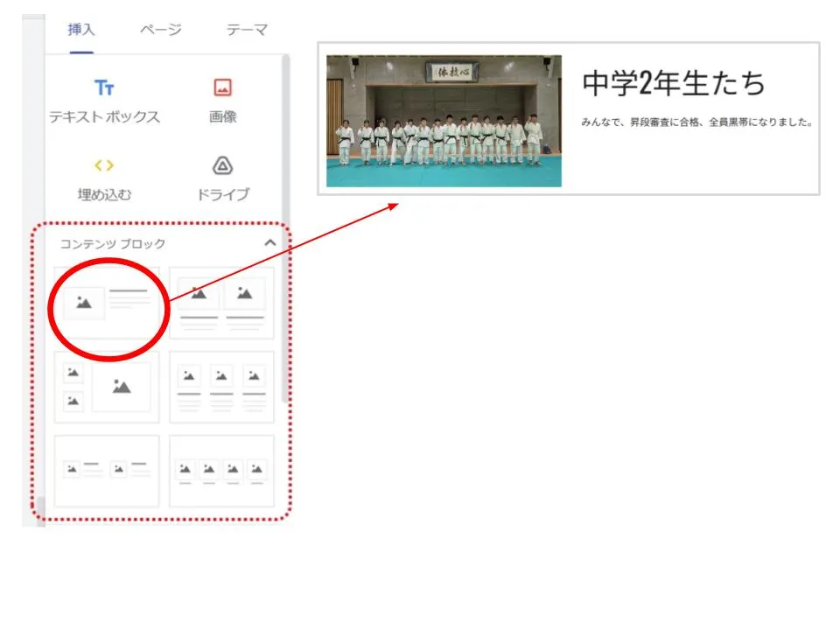840x630 pixels.
Task: Click the 中学2年生たち heading text
Action: 674,83
